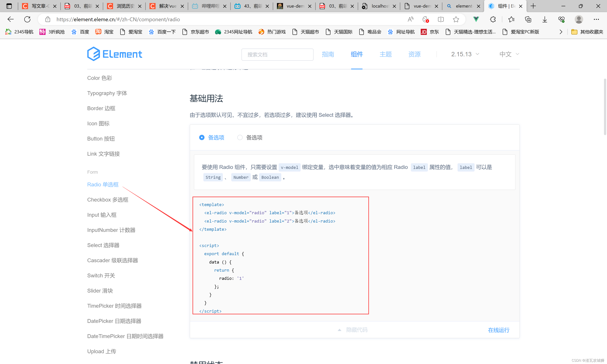607x364 pixels.
Task: Select the second 备选项 radio button
Action: click(x=240, y=138)
